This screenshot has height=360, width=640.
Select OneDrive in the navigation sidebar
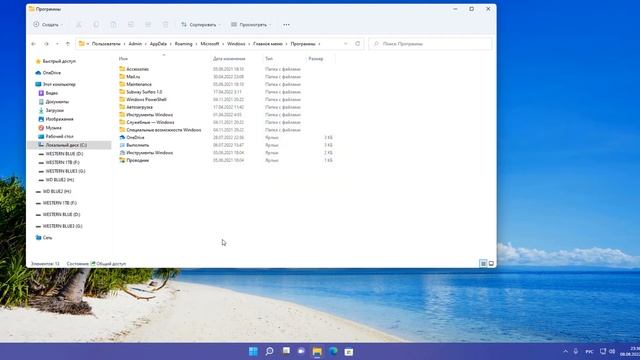(48, 73)
